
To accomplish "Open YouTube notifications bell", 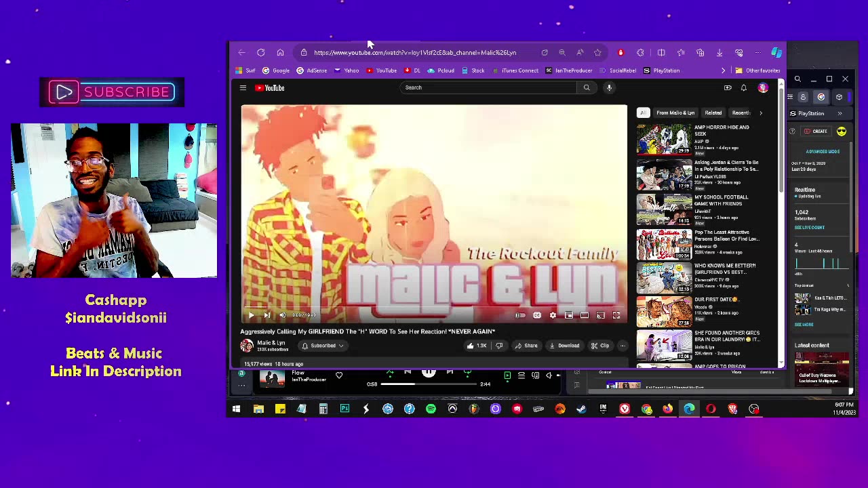I will coord(744,87).
